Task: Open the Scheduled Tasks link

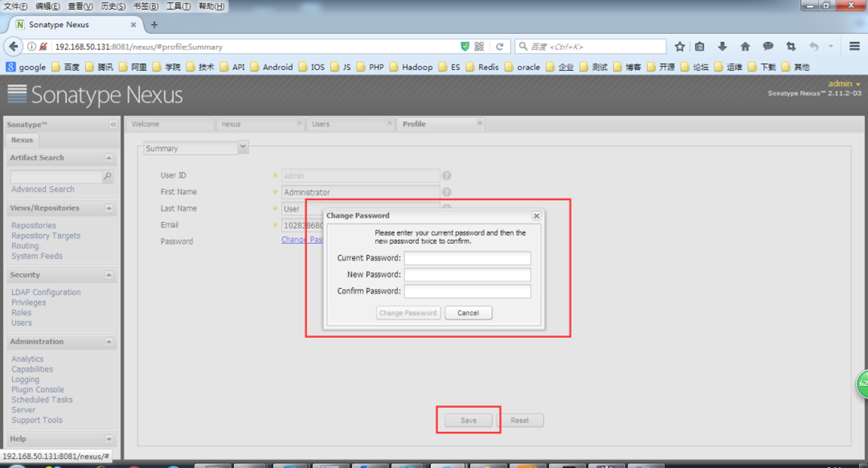Action: pos(42,400)
